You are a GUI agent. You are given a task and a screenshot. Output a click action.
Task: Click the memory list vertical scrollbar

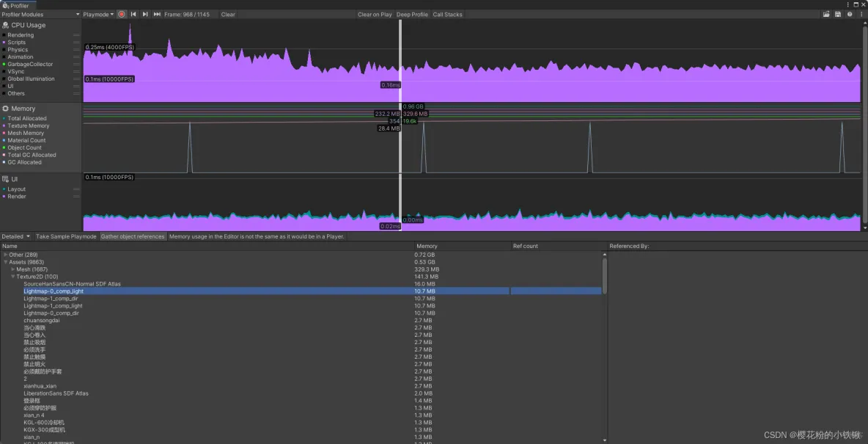click(x=605, y=275)
